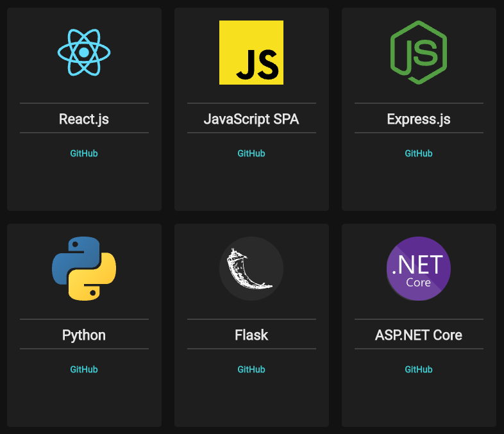Viewport: 504px width, 434px height.
Task: Open the GitHub link under Python
Action: point(84,369)
